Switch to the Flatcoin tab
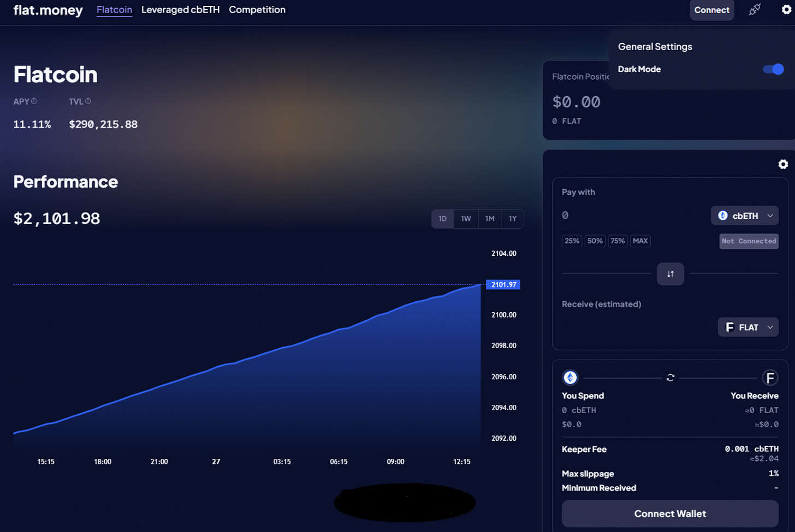The image size is (795, 532). click(x=114, y=10)
